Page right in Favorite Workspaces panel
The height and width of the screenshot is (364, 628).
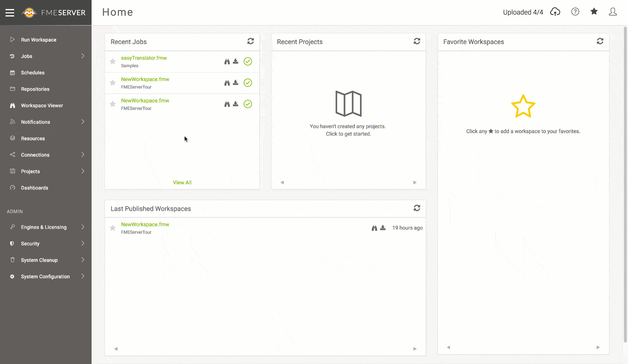pyautogui.click(x=598, y=348)
